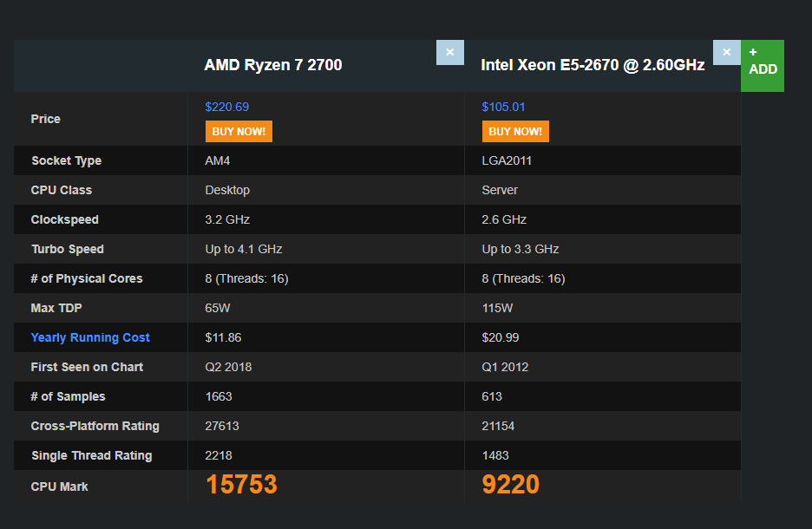The width and height of the screenshot is (812, 529).
Task: Click the Q1 2012 value
Action: 505,368
